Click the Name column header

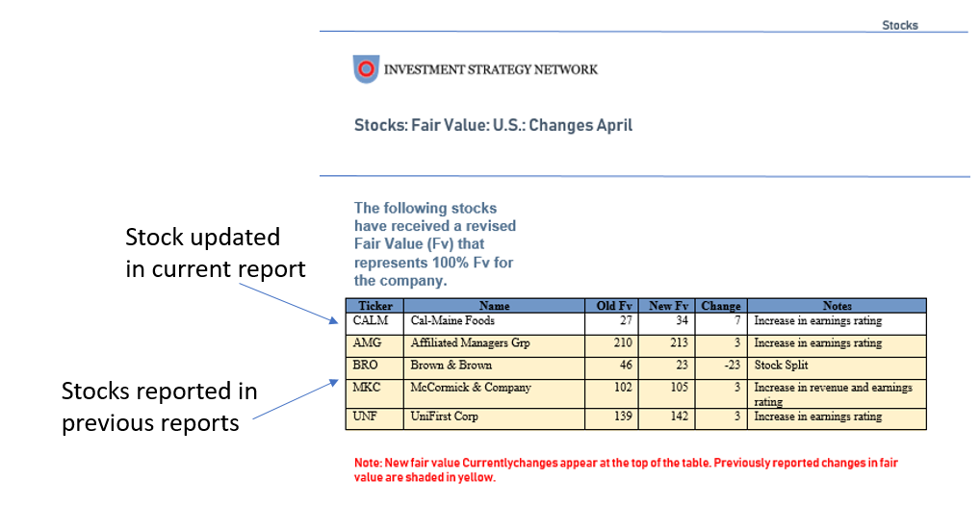click(x=494, y=306)
